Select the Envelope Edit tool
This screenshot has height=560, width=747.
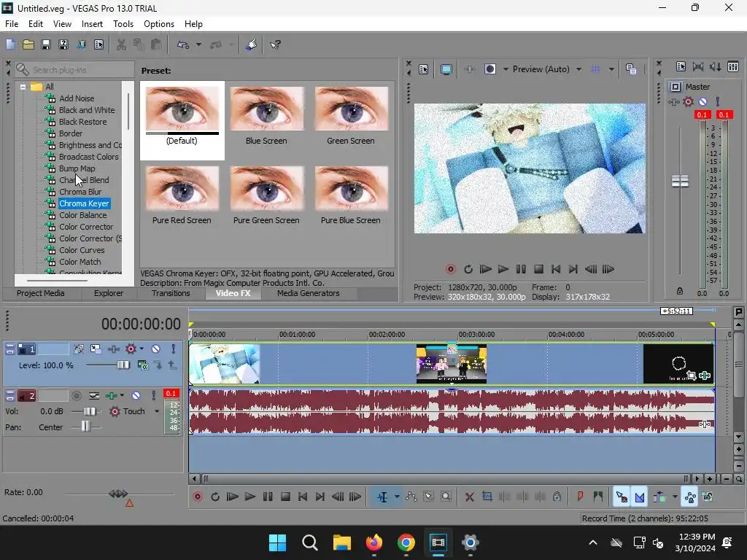(x=411, y=497)
